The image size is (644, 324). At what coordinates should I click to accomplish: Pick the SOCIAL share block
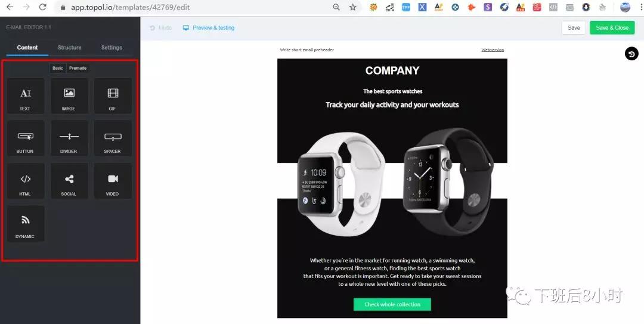69,181
